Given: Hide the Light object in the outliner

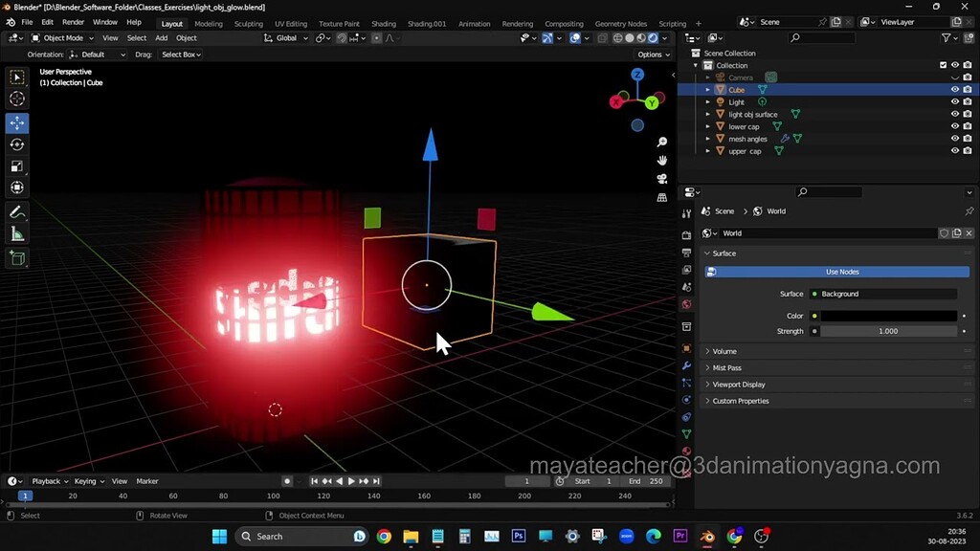Looking at the screenshot, I should 952,101.
